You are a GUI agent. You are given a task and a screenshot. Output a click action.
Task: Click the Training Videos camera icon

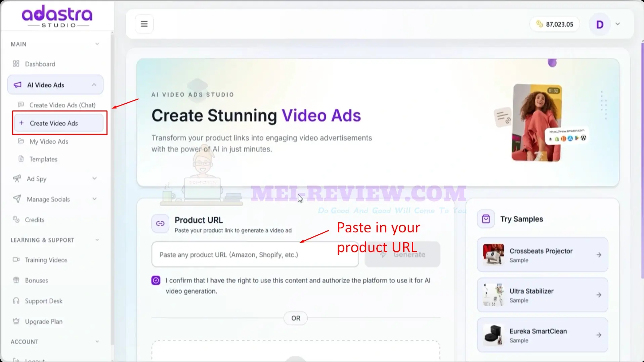[16, 260]
